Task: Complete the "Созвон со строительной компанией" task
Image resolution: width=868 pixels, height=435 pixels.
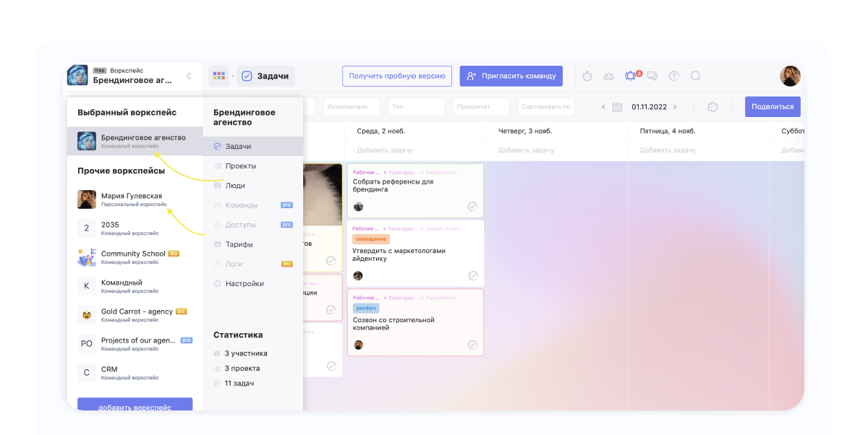Action: tap(473, 345)
